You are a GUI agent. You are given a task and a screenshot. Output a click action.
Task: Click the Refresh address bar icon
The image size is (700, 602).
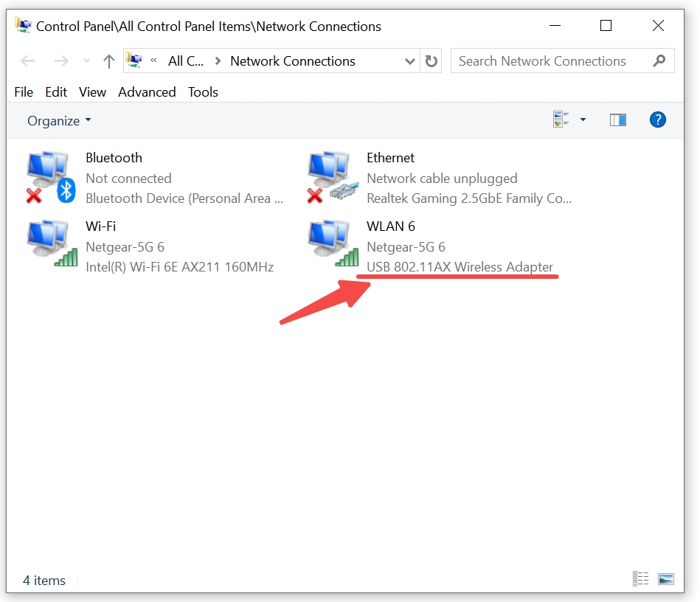point(431,60)
